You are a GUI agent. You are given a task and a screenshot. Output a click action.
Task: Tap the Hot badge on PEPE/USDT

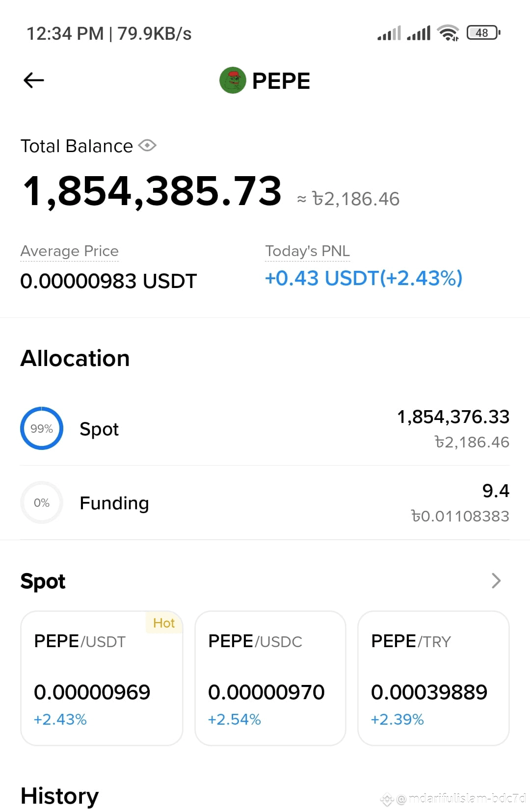click(x=164, y=623)
